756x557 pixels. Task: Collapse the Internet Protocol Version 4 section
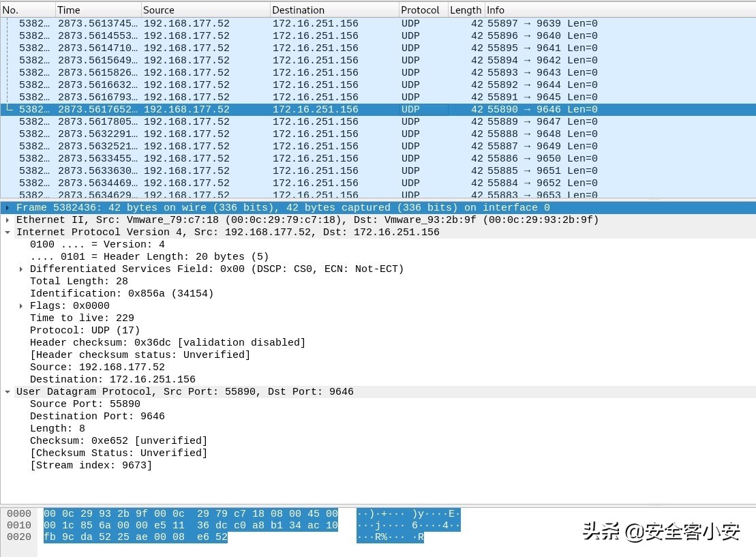[7, 232]
